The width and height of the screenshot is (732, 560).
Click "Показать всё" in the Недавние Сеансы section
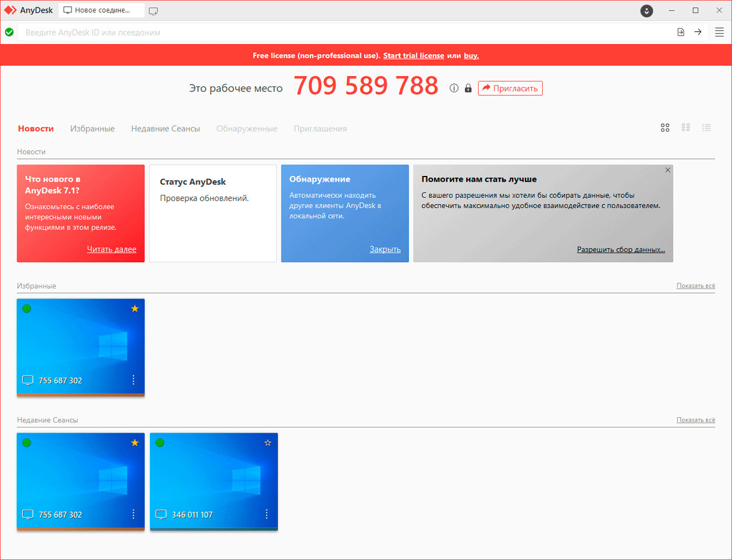695,420
